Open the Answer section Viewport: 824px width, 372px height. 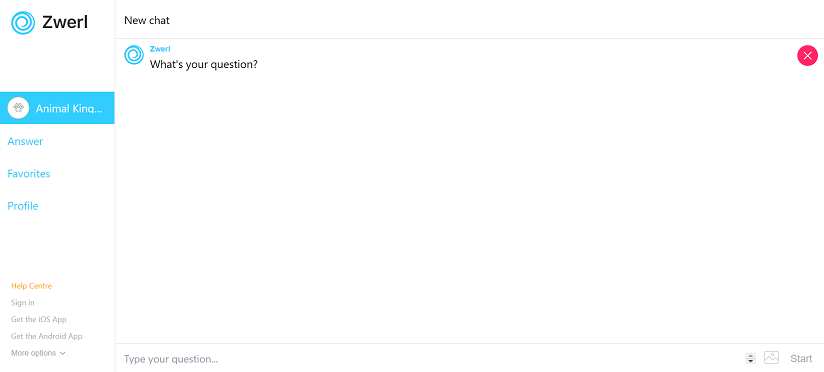pyautogui.click(x=25, y=141)
